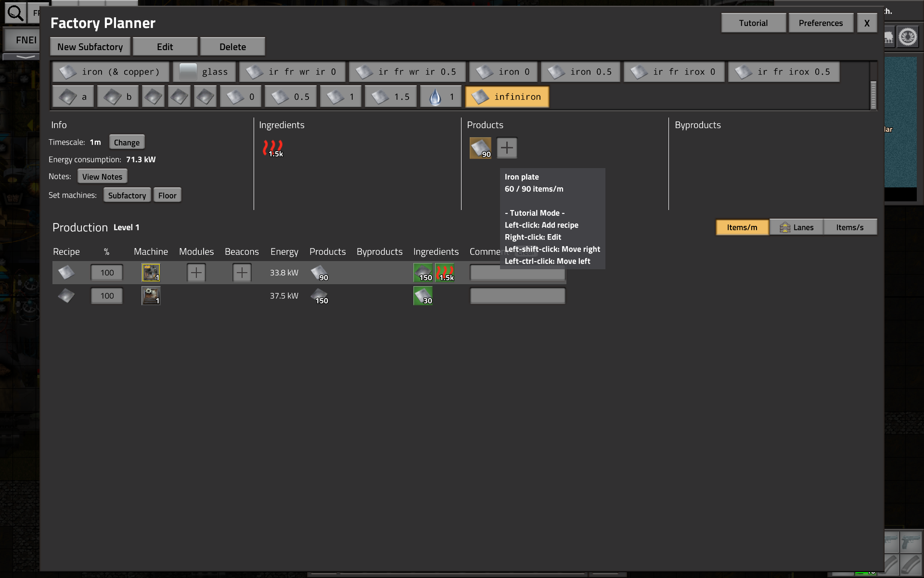Click the iron plate product icon
The height and width of the screenshot is (578, 924).
tap(480, 148)
